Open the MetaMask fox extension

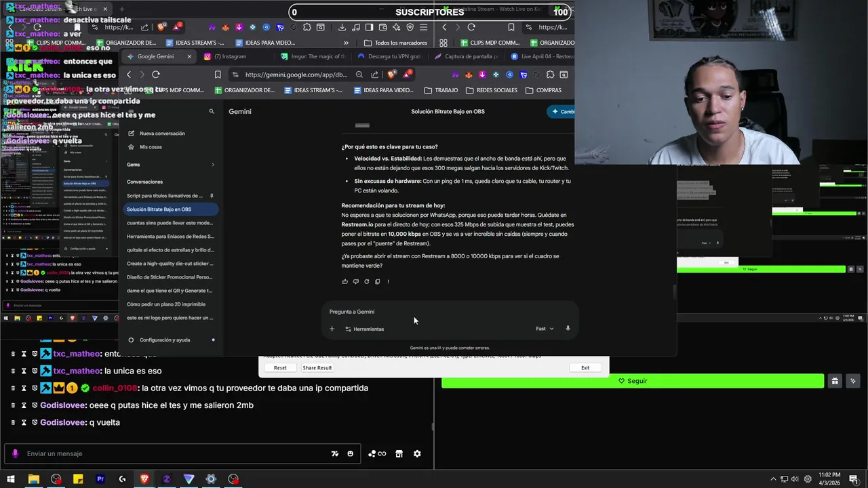click(469, 75)
